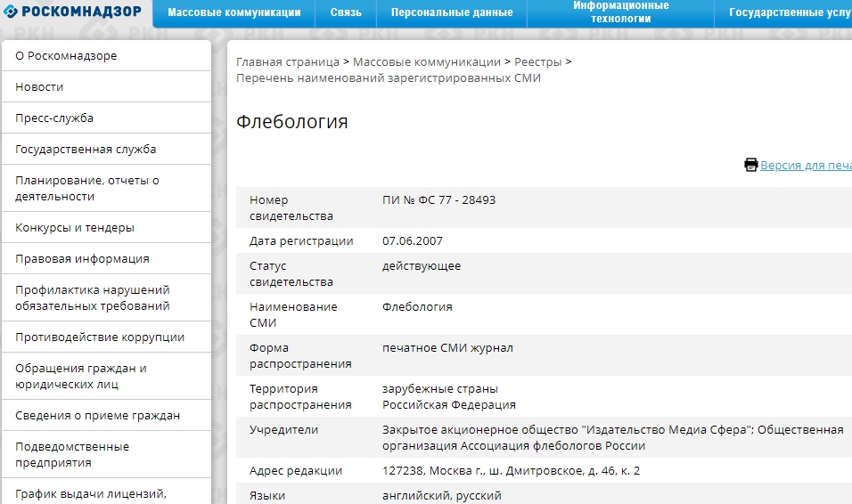This screenshot has height=504, width=852.
Task: Open the Связь top menu
Action: pos(346,12)
